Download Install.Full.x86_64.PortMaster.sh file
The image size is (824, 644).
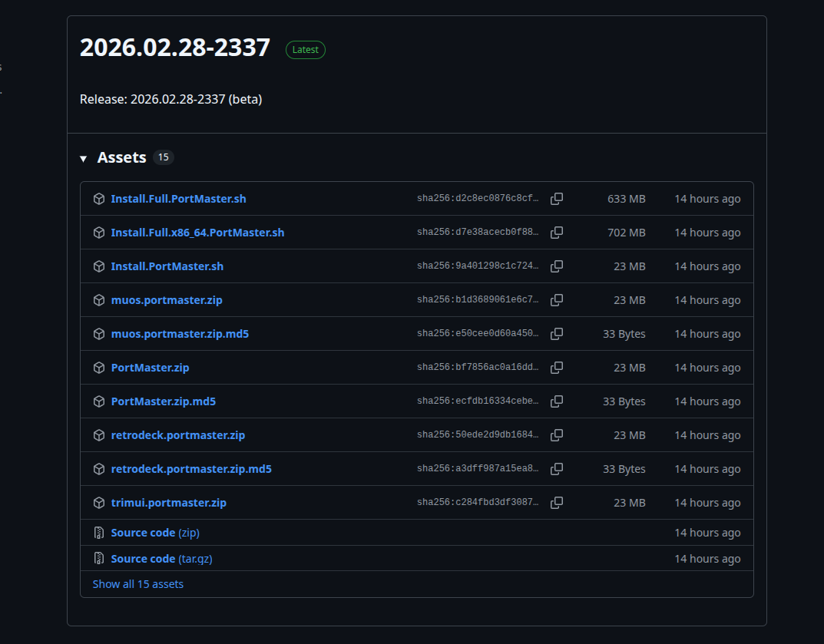point(197,233)
